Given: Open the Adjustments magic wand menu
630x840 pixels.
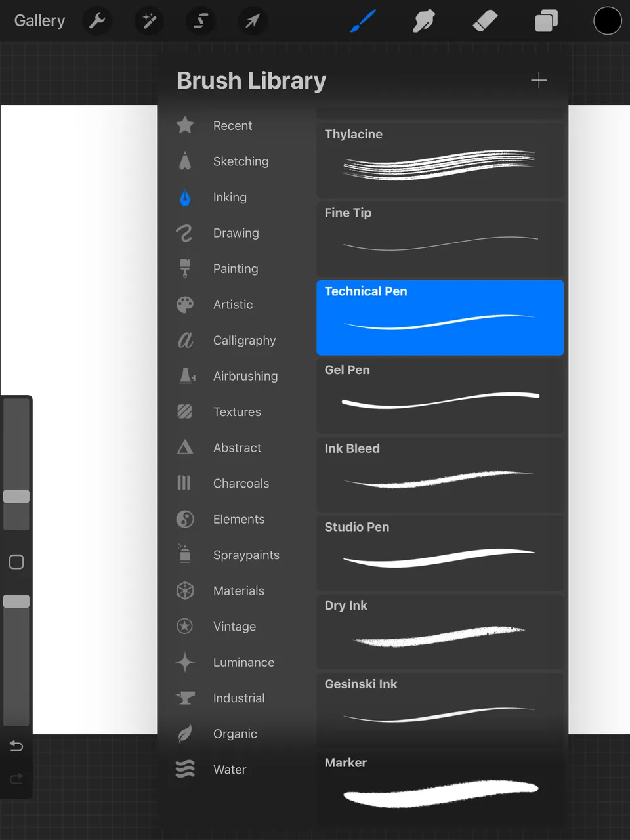Looking at the screenshot, I should click(x=149, y=21).
